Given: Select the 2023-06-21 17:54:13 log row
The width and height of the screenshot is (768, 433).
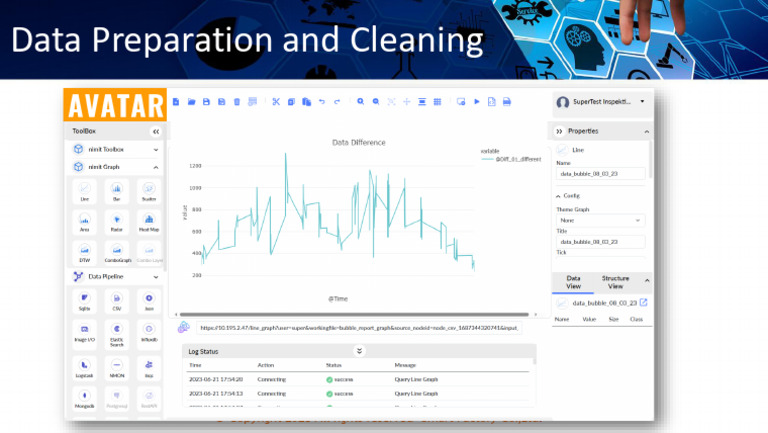Looking at the screenshot, I should (359, 394).
